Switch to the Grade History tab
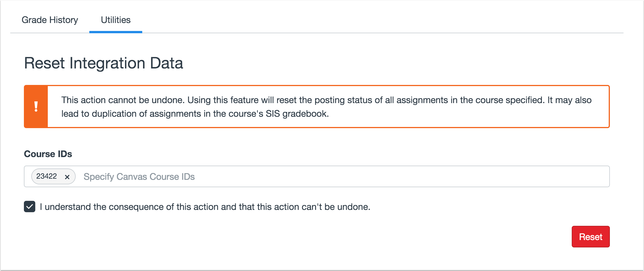 pos(50,20)
